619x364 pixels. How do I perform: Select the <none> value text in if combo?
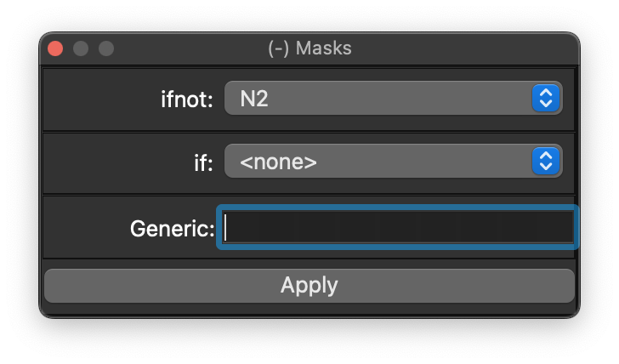(278, 162)
